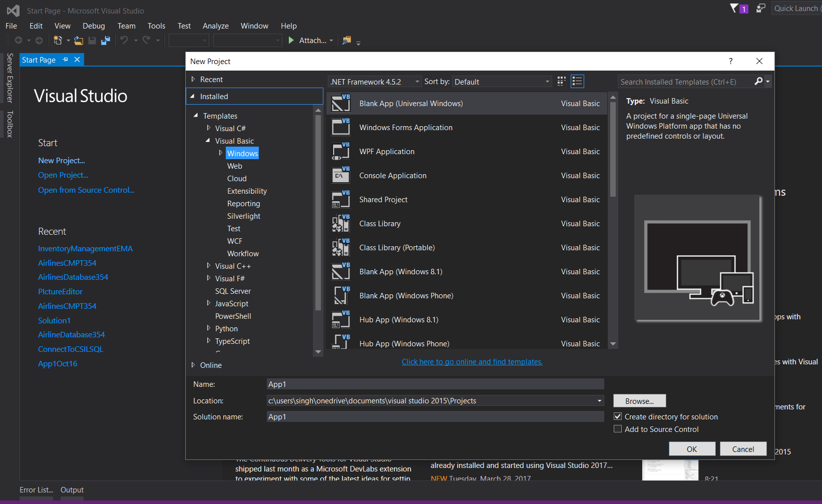Click the Save toolbar icon
The height and width of the screenshot is (504, 822).
[x=92, y=41]
